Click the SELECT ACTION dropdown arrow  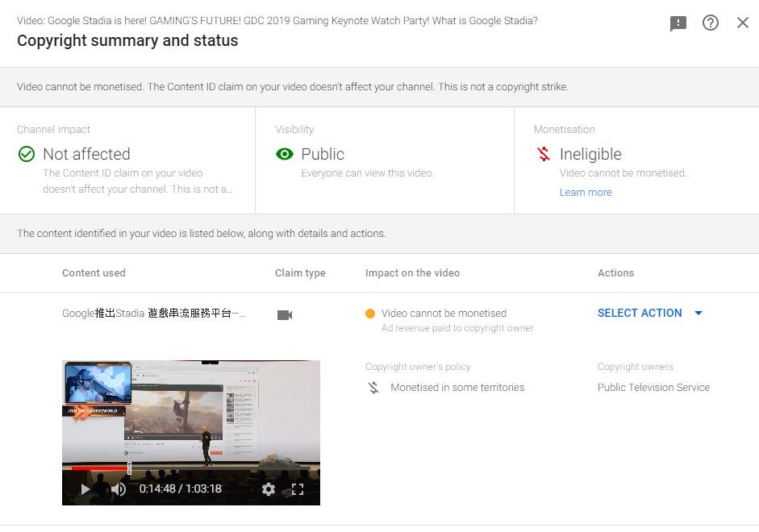click(x=699, y=314)
